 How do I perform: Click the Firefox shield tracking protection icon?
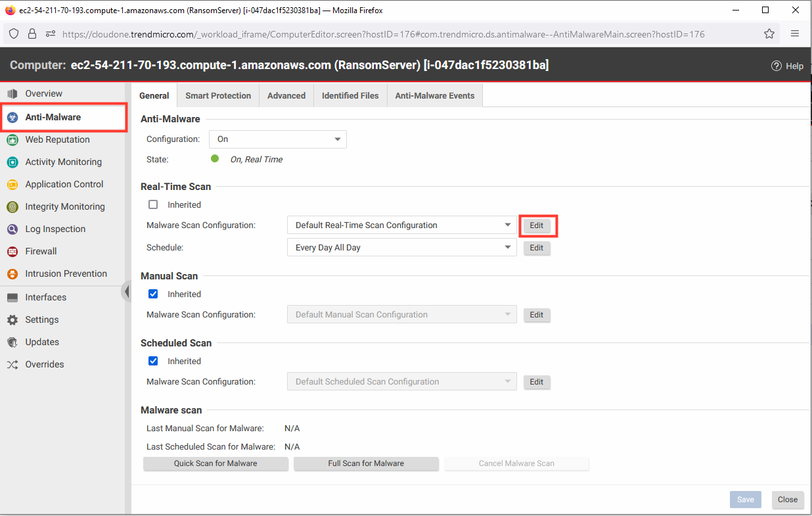pyautogui.click(x=14, y=34)
